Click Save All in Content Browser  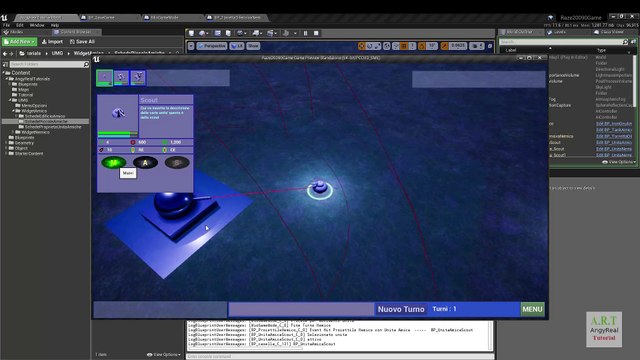pos(82,42)
